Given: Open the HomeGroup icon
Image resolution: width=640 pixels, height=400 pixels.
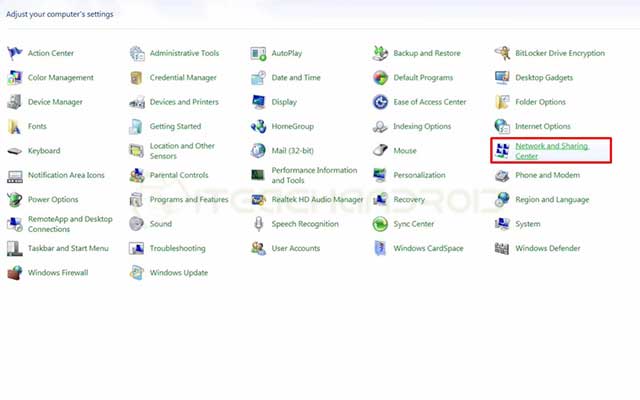Looking at the screenshot, I should (258, 127).
